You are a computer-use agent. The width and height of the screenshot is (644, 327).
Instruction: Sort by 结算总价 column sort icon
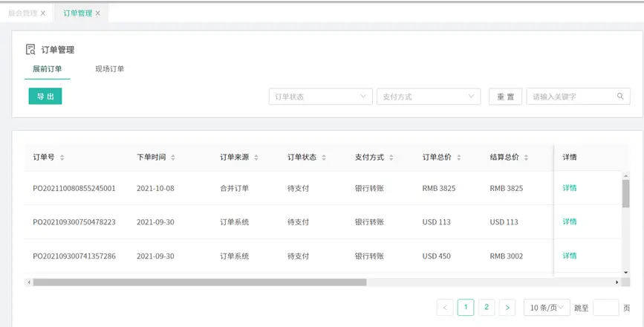click(527, 158)
